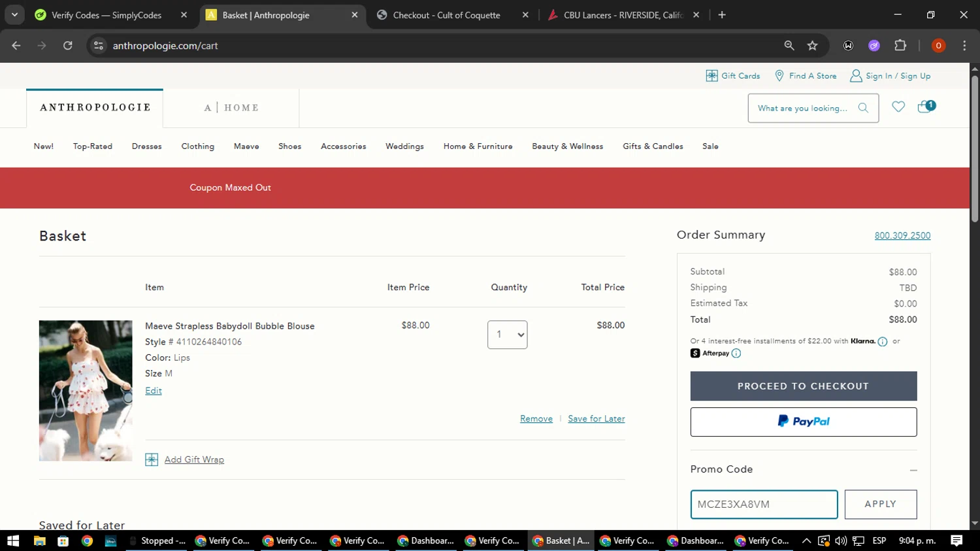This screenshot has height=551, width=980.
Task: Pay with the PayPal button
Action: (804, 422)
